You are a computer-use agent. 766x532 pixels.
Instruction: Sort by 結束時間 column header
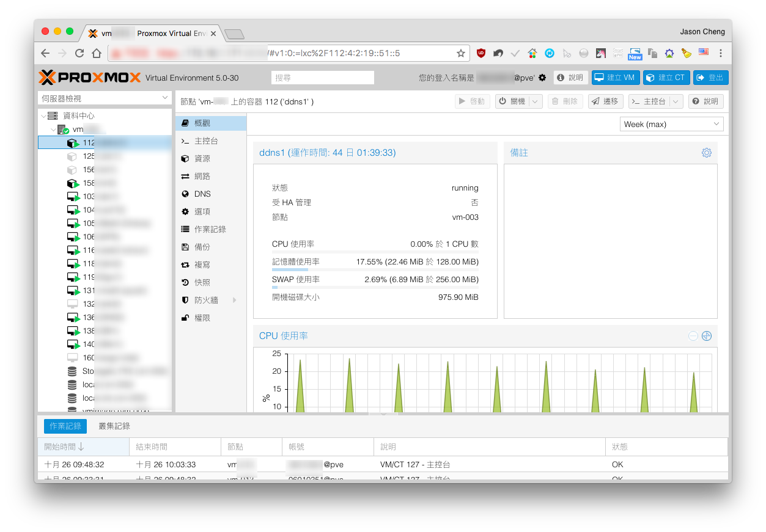click(x=175, y=446)
